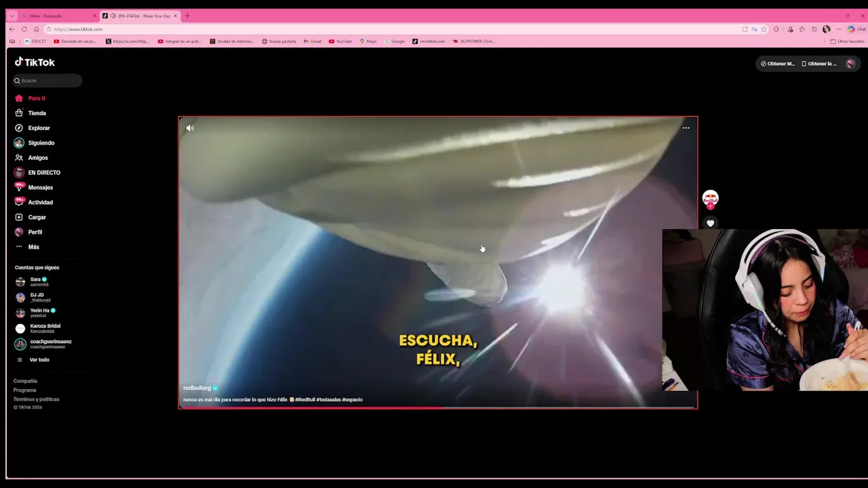Click Obtener M... button in top bar
Image resolution: width=868 pixels, height=488 pixels.
777,64
